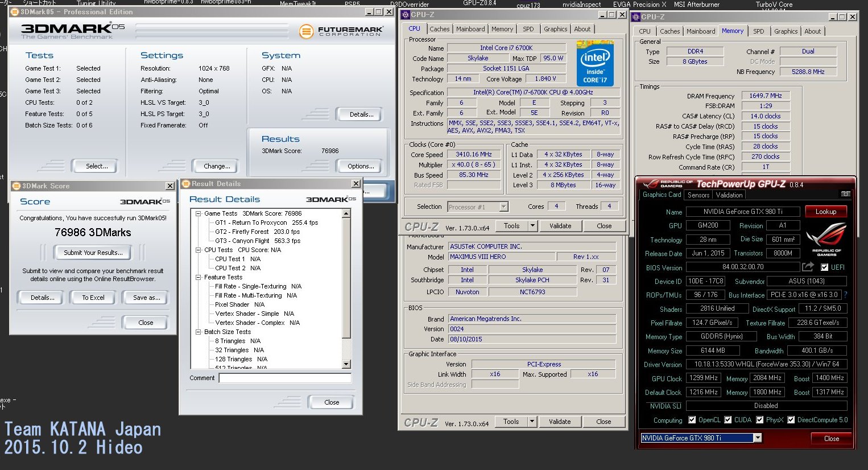
Task: Collapse the Game Tests tree node
Action: (x=199, y=213)
